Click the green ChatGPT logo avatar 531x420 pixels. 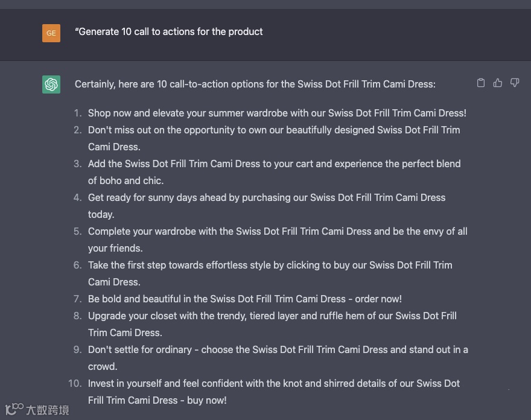coord(51,84)
